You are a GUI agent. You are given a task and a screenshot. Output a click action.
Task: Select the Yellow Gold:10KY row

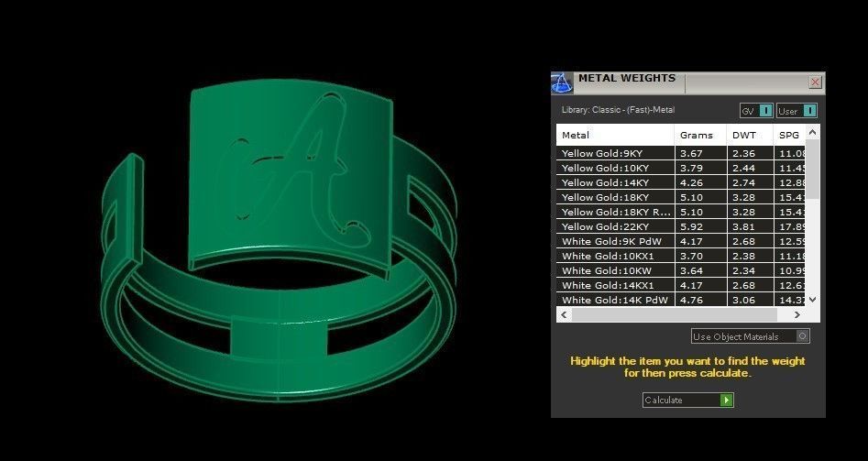click(681, 168)
